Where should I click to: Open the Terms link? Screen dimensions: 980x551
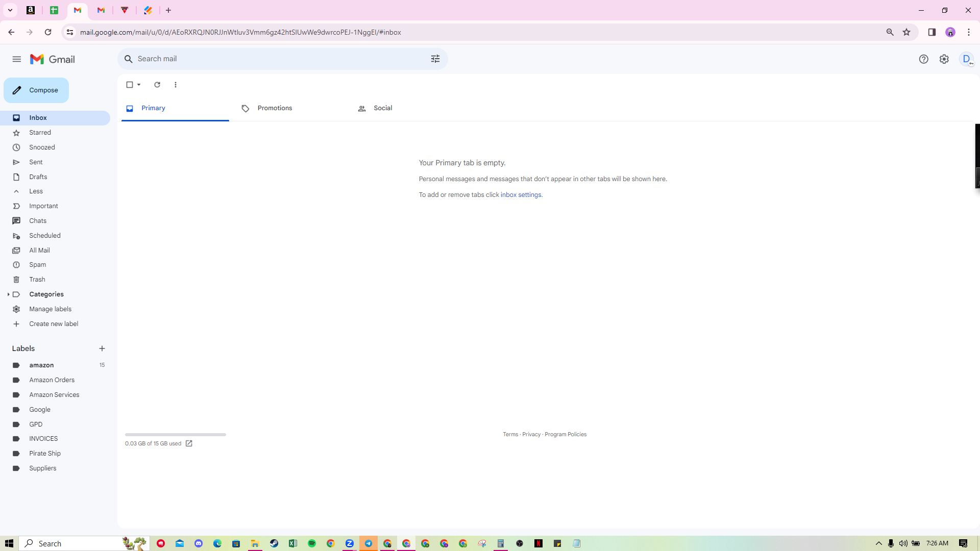pos(510,435)
